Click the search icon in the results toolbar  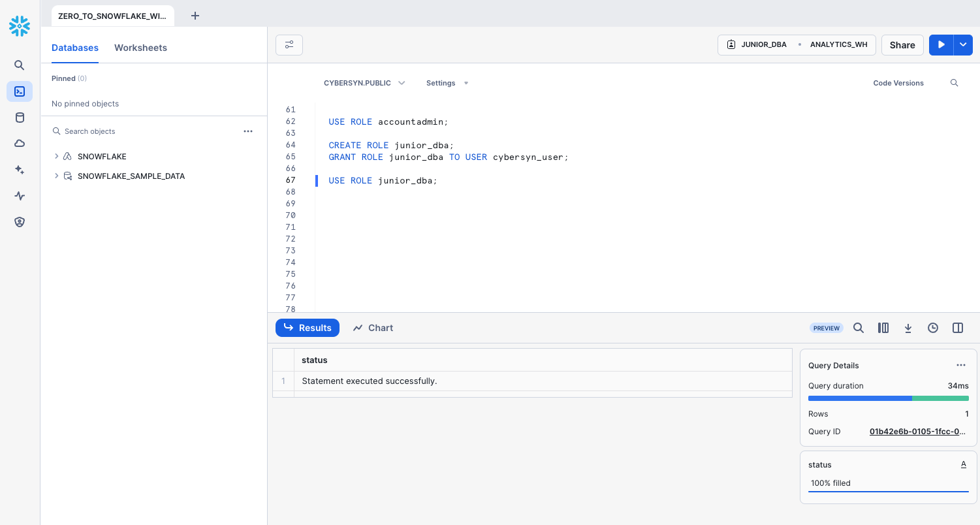(x=859, y=328)
